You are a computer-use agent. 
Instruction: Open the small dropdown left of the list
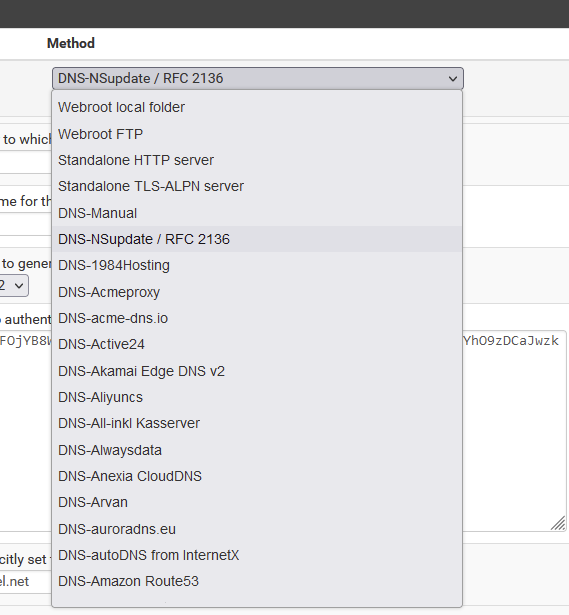click(x=14, y=286)
